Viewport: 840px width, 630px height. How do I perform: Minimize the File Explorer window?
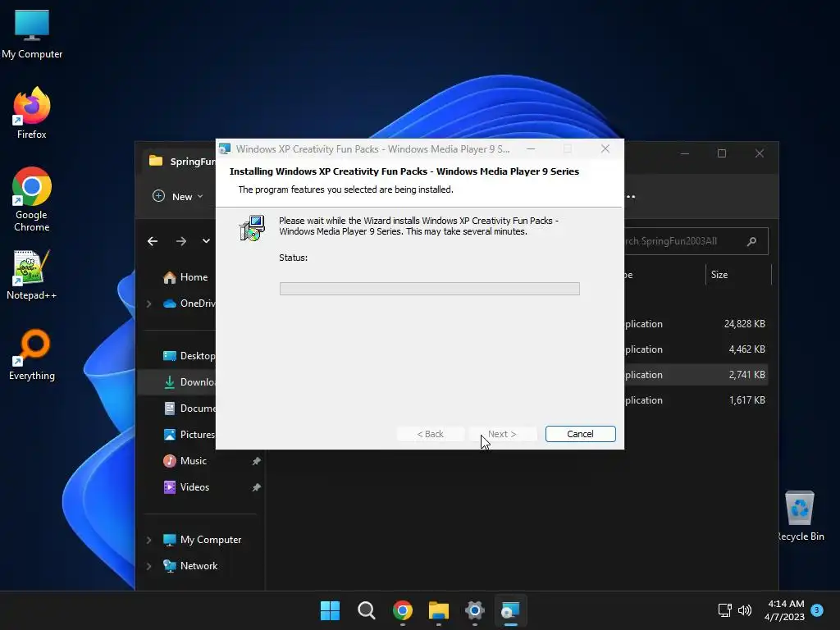[685, 153]
